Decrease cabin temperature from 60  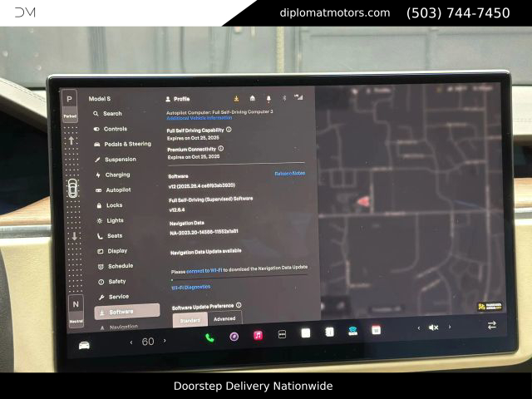click(x=131, y=342)
